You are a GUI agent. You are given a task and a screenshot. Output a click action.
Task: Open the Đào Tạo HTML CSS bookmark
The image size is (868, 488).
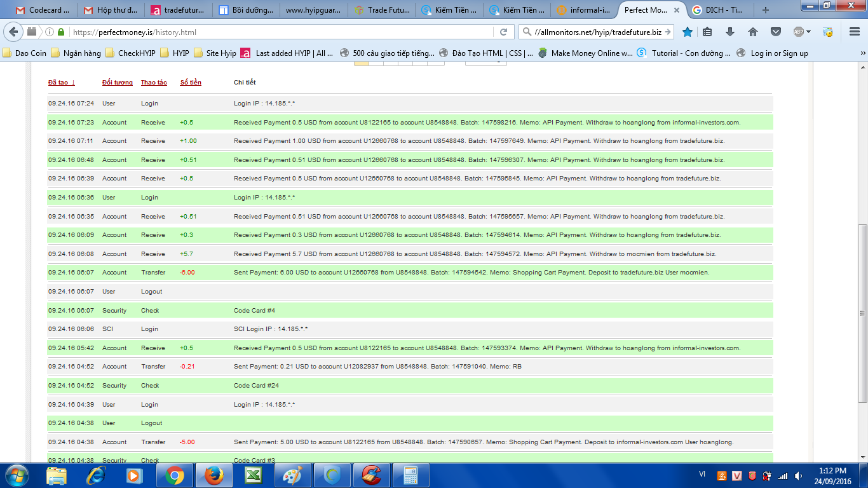[x=486, y=53]
